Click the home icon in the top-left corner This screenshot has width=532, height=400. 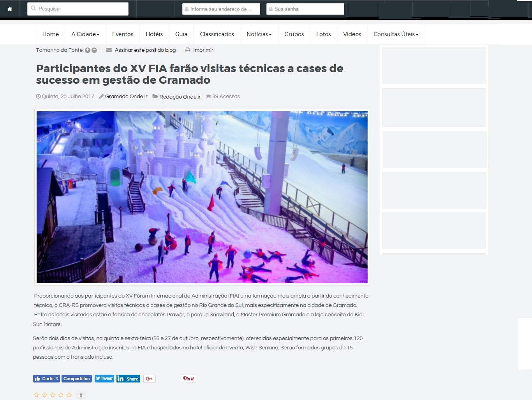pyautogui.click(x=10, y=9)
